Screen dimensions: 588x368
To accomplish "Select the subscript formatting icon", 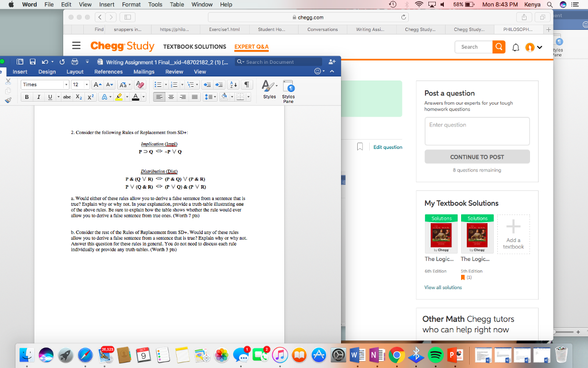I will point(79,96).
